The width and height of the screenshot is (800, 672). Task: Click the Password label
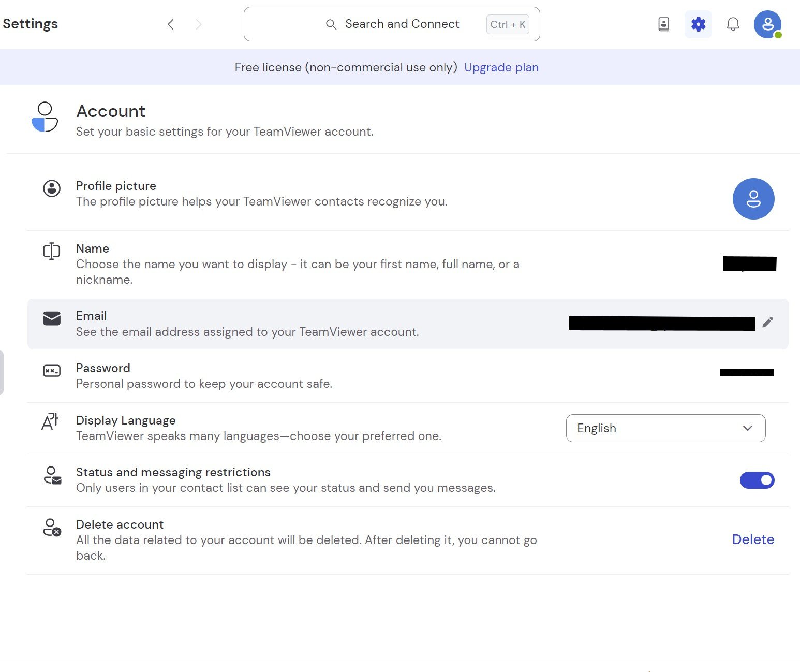[103, 368]
